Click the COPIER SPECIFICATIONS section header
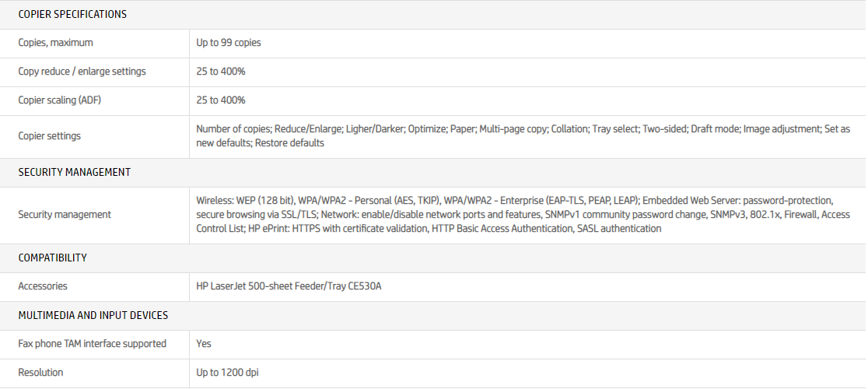Viewport: 868px width, 389px height. (x=72, y=14)
